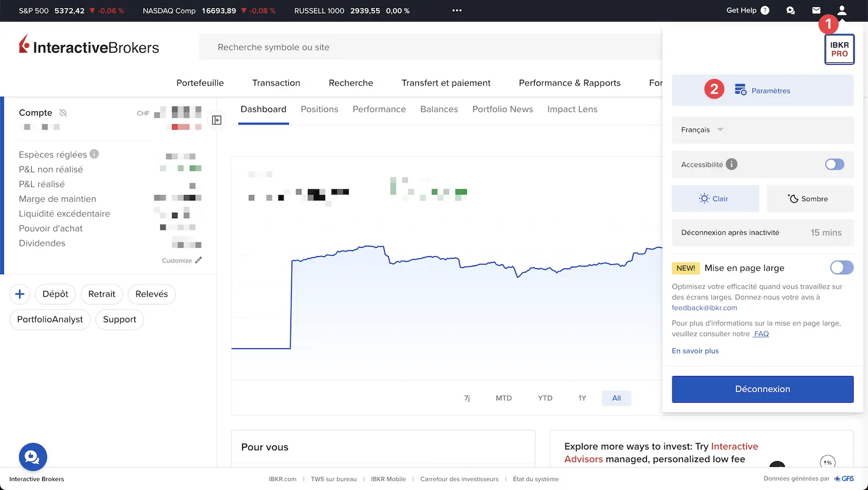Click the Retrait button
Image resolution: width=868 pixels, height=490 pixels.
(102, 294)
